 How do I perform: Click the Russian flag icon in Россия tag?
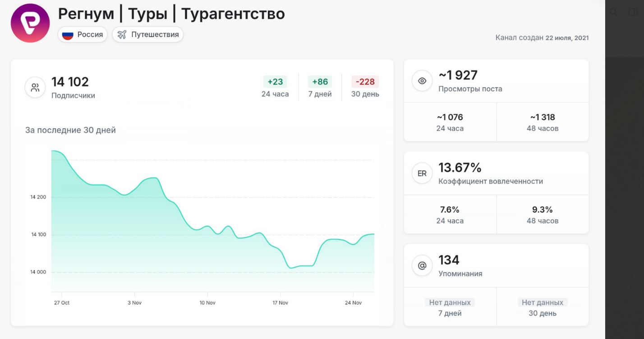68,34
